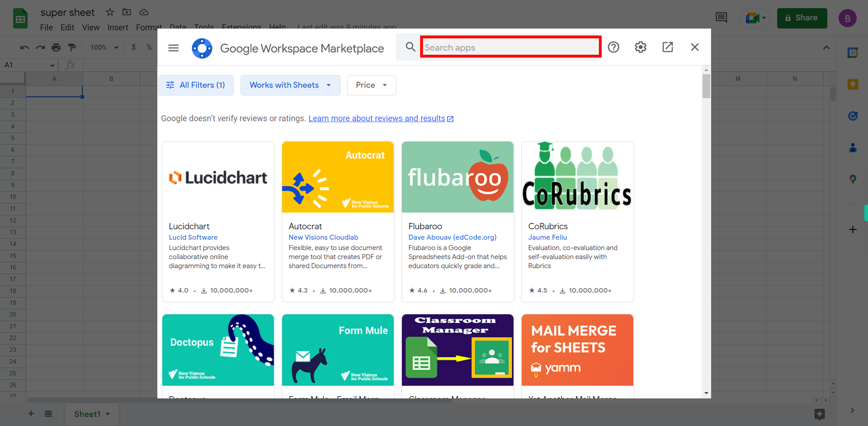Click the CoRubrics app title
Viewport: 868px width, 426px height.
click(x=548, y=226)
